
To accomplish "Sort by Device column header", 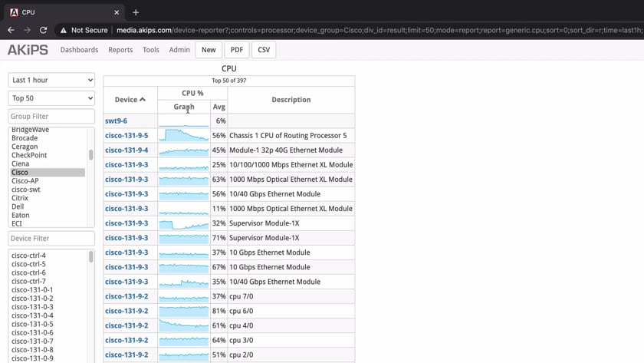I will click(x=130, y=100).
